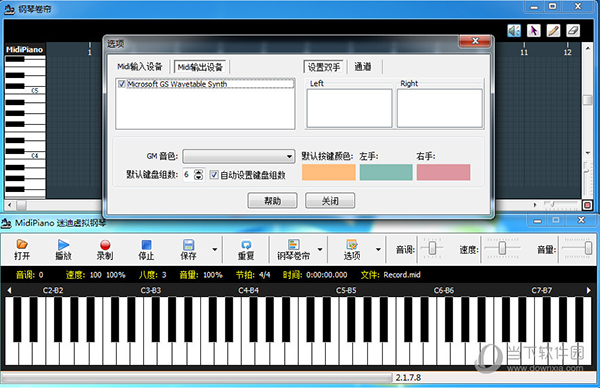Select the 设置双手 tab
600x388 pixels.
324,67
